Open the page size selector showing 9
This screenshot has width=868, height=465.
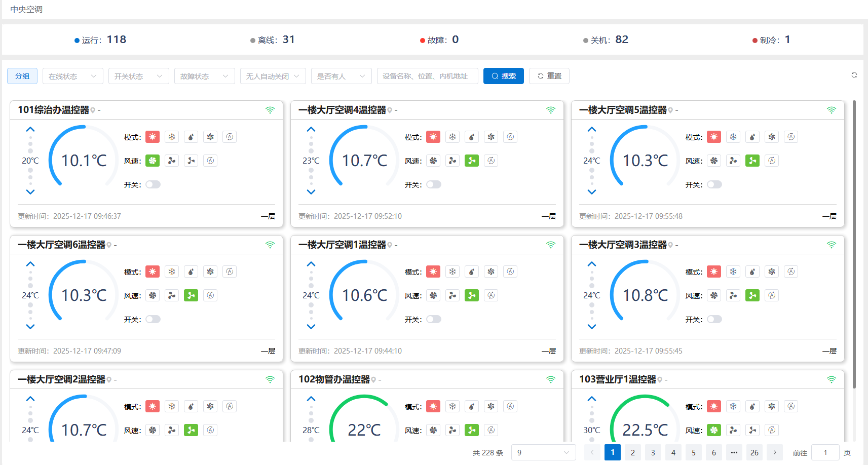point(543,452)
